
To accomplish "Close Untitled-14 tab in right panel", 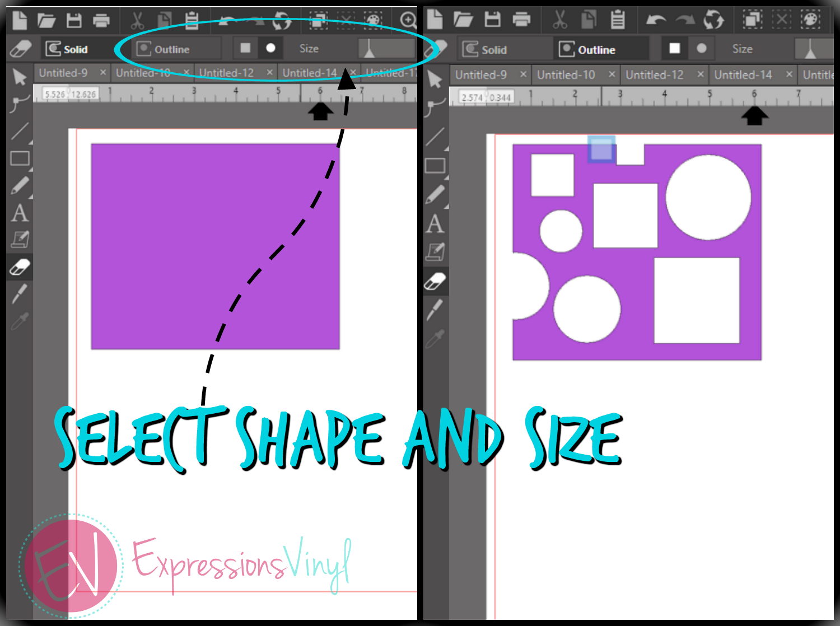I will (789, 74).
